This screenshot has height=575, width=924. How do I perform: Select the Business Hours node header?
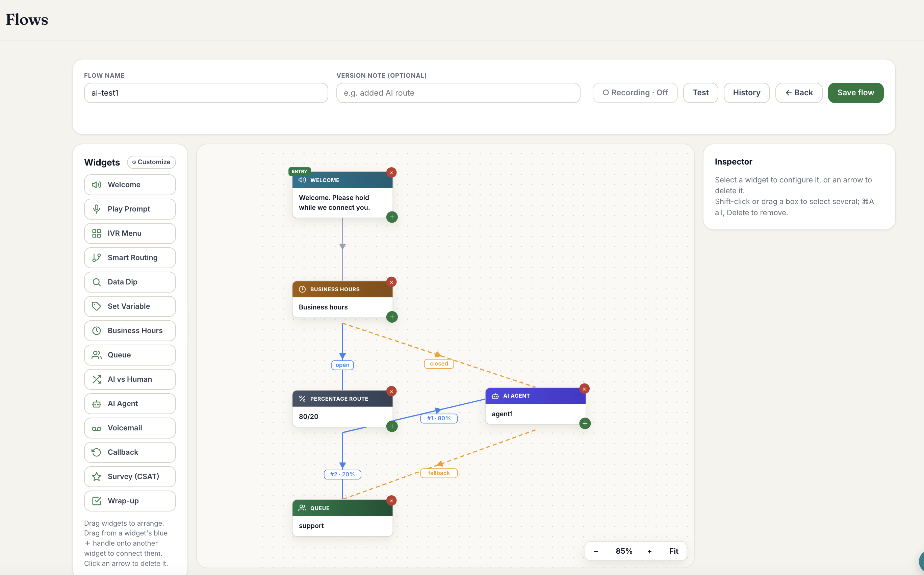click(342, 290)
